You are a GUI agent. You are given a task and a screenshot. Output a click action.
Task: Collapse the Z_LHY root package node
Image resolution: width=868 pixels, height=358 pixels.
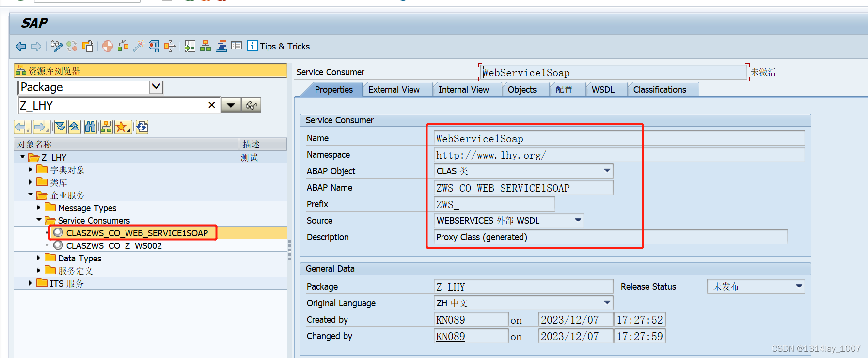point(22,157)
